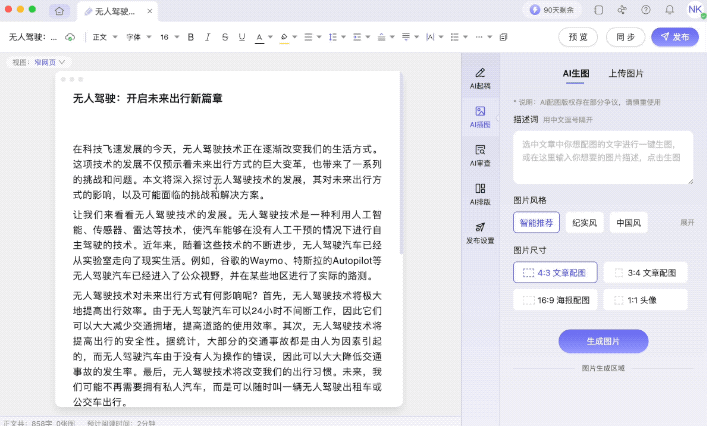Open the AI起稿 drafting tool
This screenshot has height=426, width=707.
tap(480, 78)
